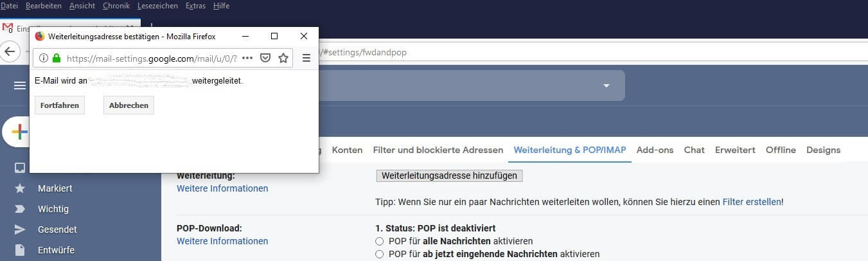Open the Extras menu

pos(196,6)
